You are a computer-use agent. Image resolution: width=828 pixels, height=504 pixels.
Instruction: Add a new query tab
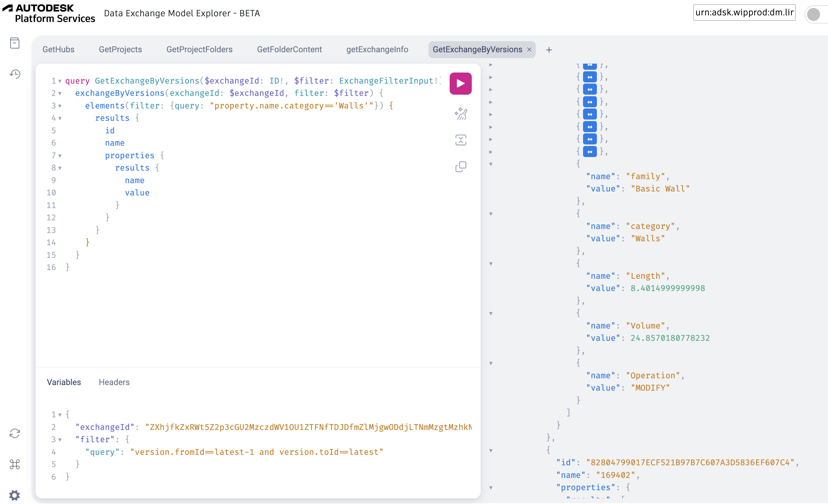pyautogui.click(x=549, y=50)
